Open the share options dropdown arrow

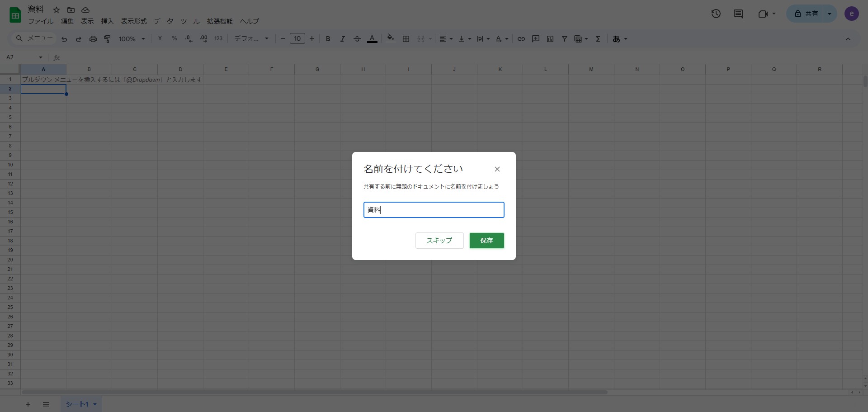point(830,14)
